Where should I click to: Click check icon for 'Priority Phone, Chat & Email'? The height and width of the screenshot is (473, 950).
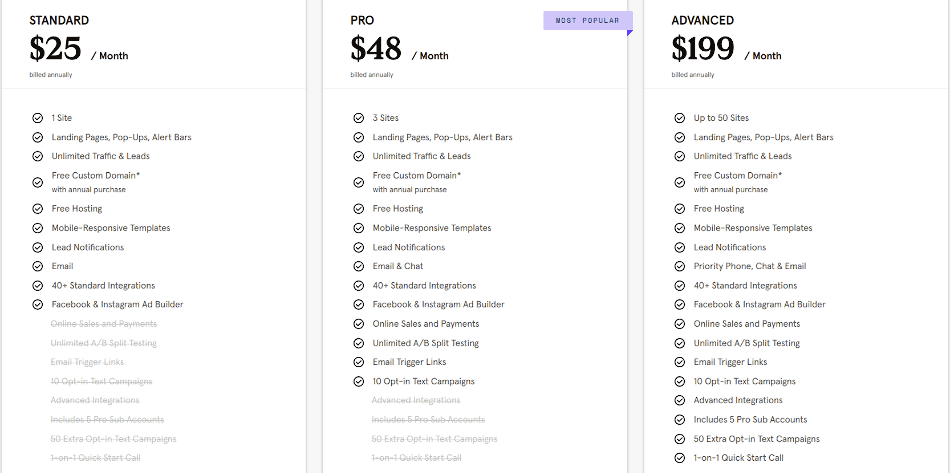pos(679,266)
